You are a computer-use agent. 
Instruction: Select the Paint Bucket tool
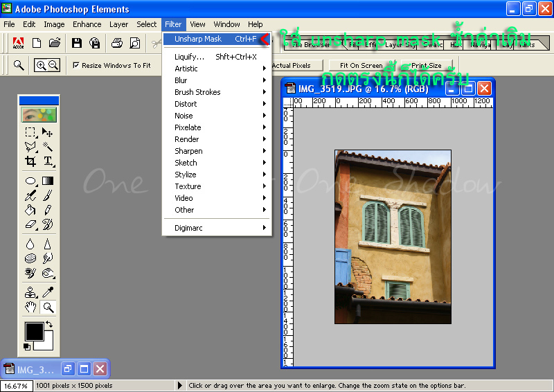[x=30, y=210]
